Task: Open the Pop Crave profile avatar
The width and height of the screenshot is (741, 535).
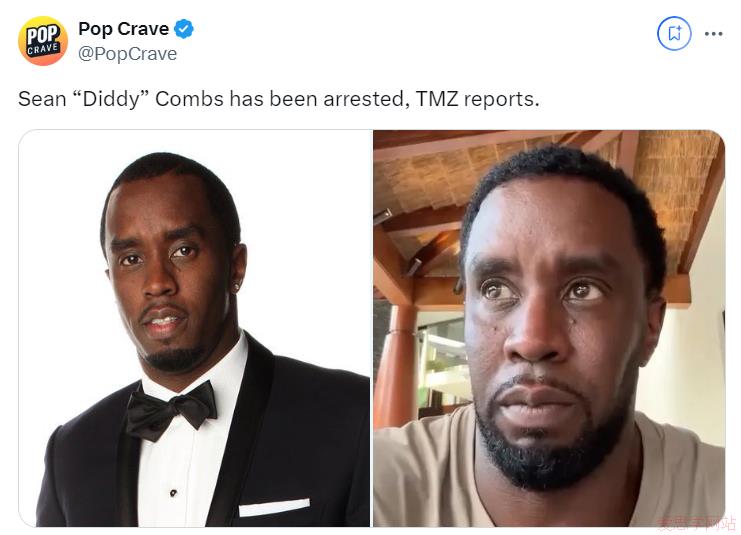Action: (x=43, y=41)
